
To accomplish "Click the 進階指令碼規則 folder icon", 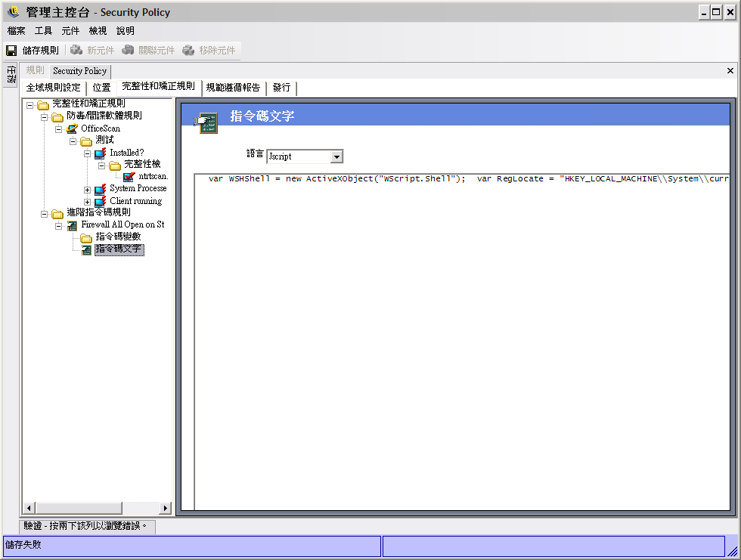I will (x=57, y=214).
